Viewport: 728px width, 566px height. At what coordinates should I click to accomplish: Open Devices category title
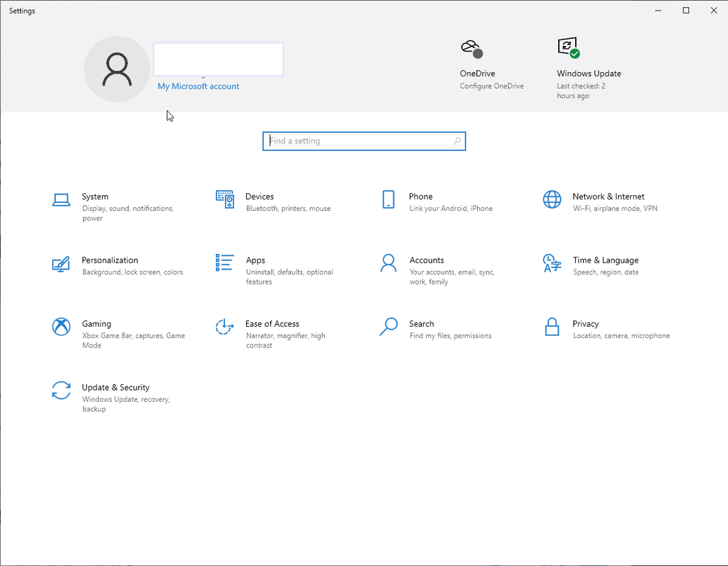pyautogui.click(x=260, y=197)
